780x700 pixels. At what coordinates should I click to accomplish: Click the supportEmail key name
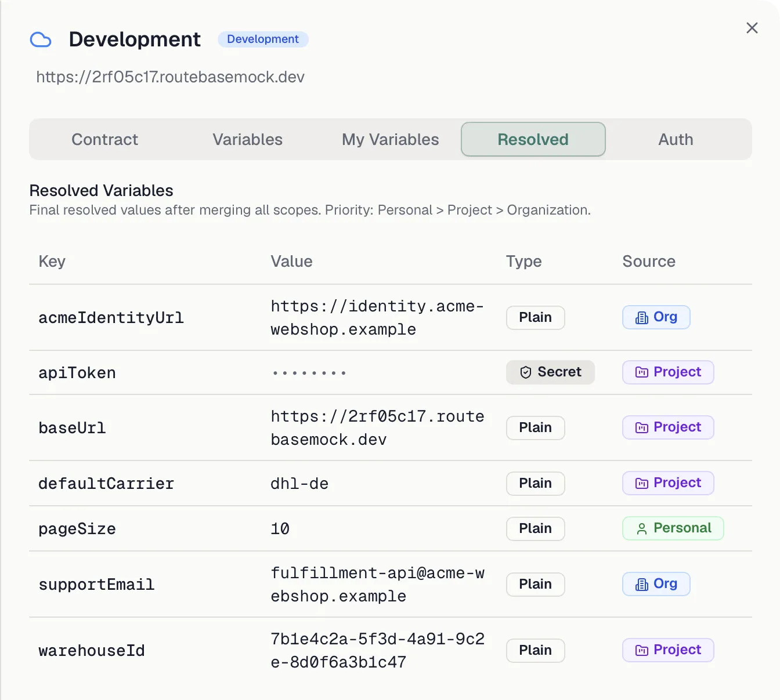[x=96, y=585]
